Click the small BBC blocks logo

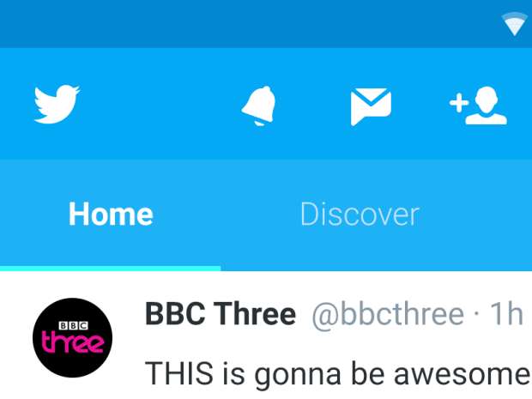coord(74,326)
